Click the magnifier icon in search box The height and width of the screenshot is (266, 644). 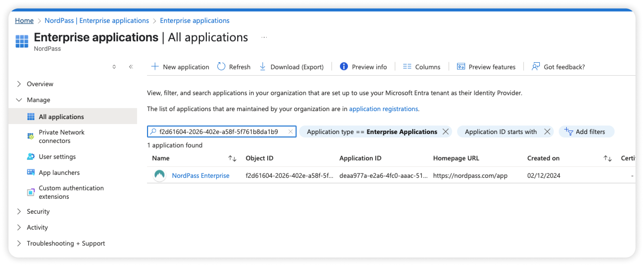tap(153, 131)
